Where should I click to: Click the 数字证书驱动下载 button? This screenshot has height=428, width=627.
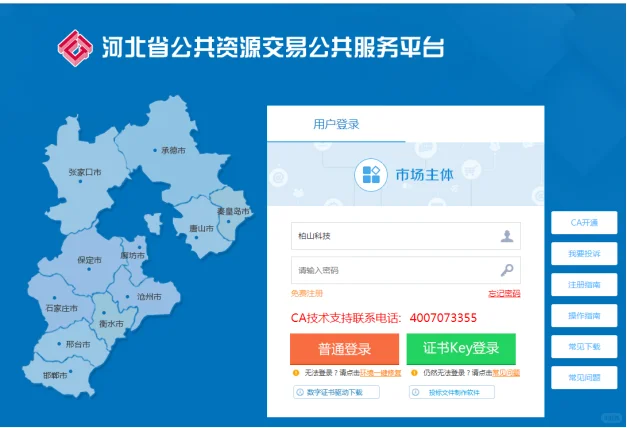[x=336, y=392]
